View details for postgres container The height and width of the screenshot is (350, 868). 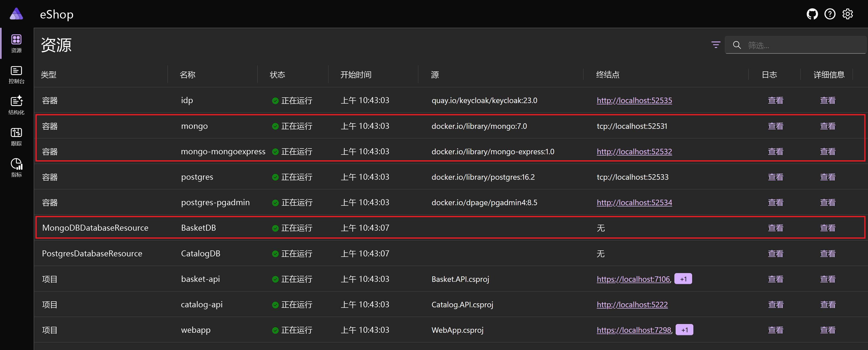pos(828,177)
